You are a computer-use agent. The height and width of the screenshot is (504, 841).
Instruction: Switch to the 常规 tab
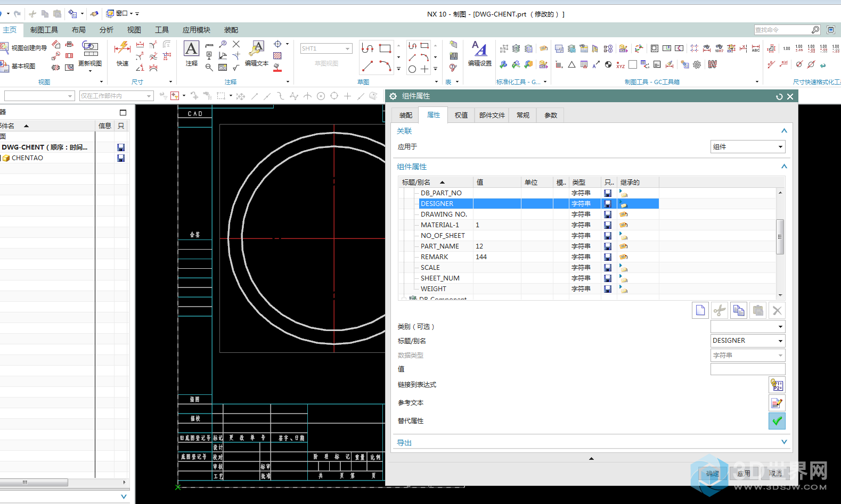click(x=523, y=115)
